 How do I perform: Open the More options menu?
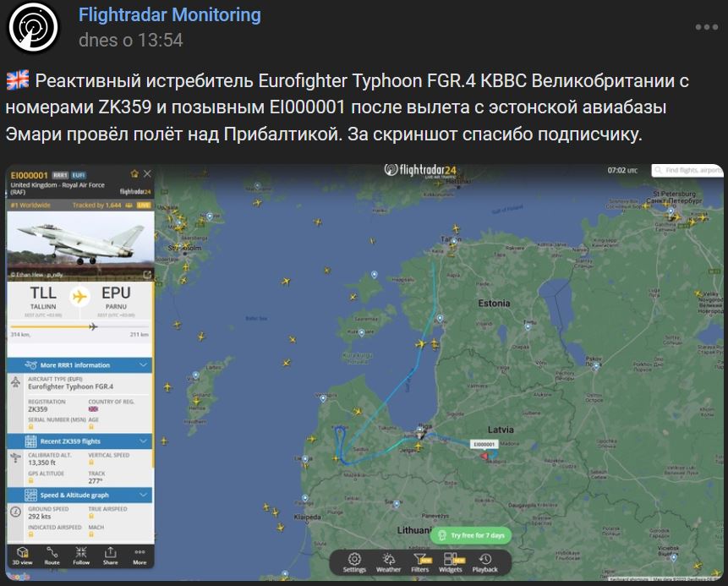pos(140,554)
